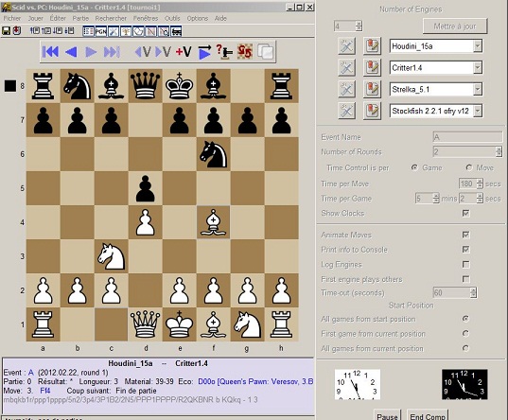Configure Critter1.4 engine via crossed-tools icon
This screenshot has width=508, height=420.
point(346,68)
